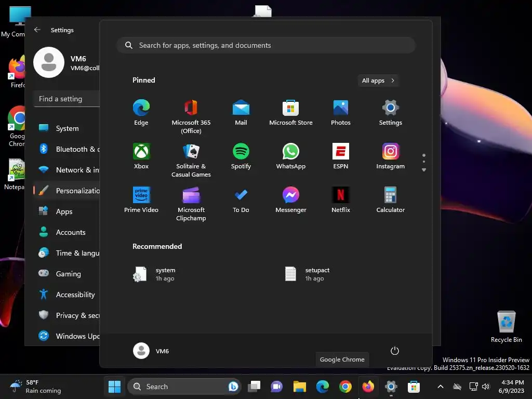
Task: Open the recommended setupact document
Action: pyautogui.click(x=307, y=274)
